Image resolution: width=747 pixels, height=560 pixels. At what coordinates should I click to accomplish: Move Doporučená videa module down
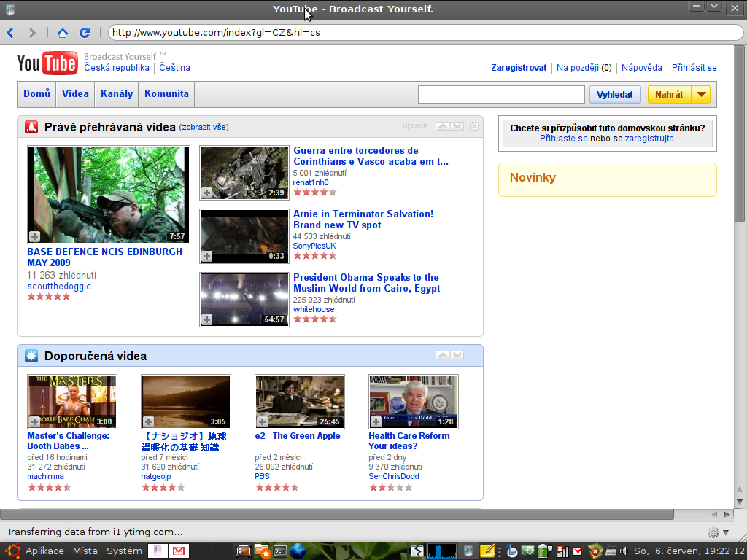[x=457, y=355]
